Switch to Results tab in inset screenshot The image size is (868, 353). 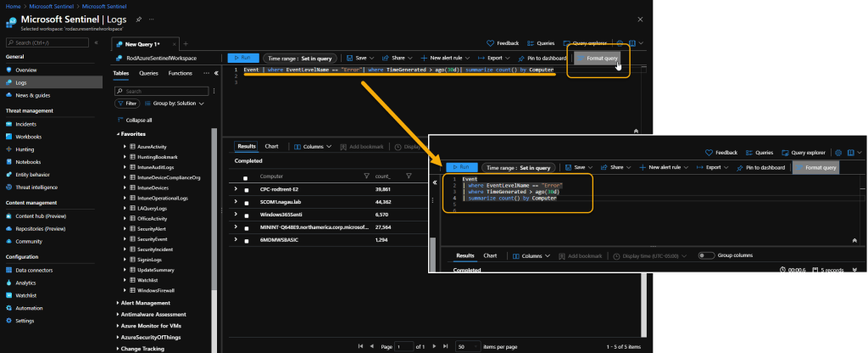point(465,255)
